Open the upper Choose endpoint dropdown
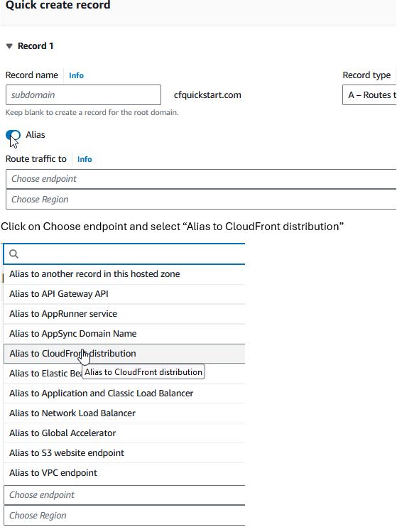The image size is (397, 532). tap(201, 179)
